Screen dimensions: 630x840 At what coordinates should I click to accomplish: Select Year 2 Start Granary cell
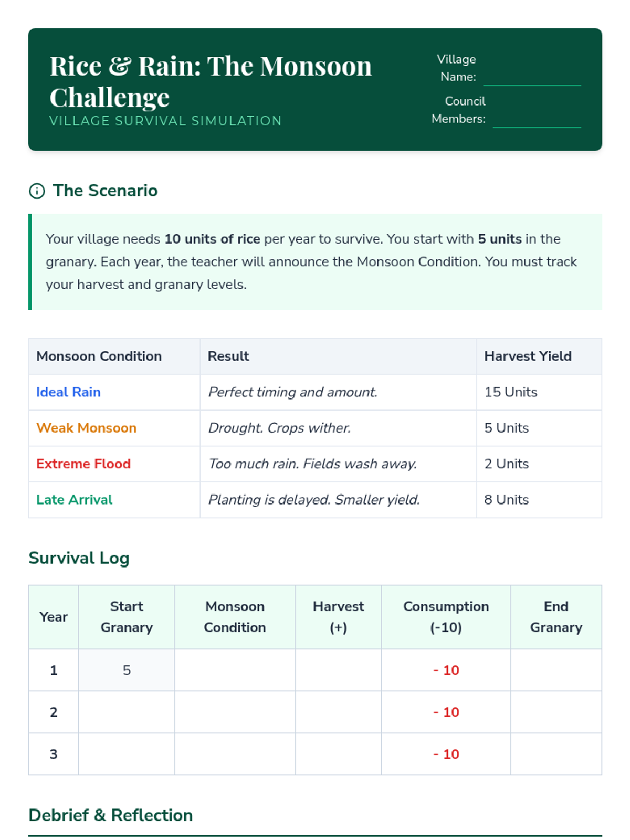click(x=127, y=712)
